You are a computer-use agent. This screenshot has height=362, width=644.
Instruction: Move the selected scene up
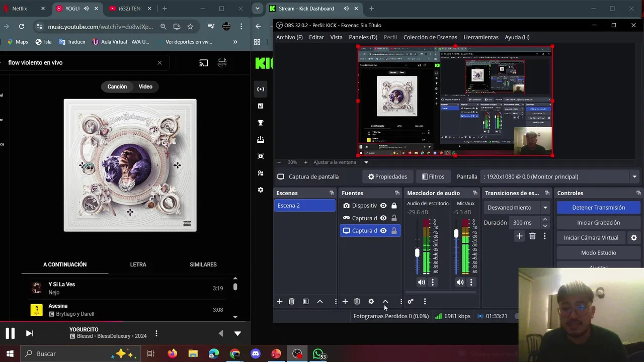[320, 301]
